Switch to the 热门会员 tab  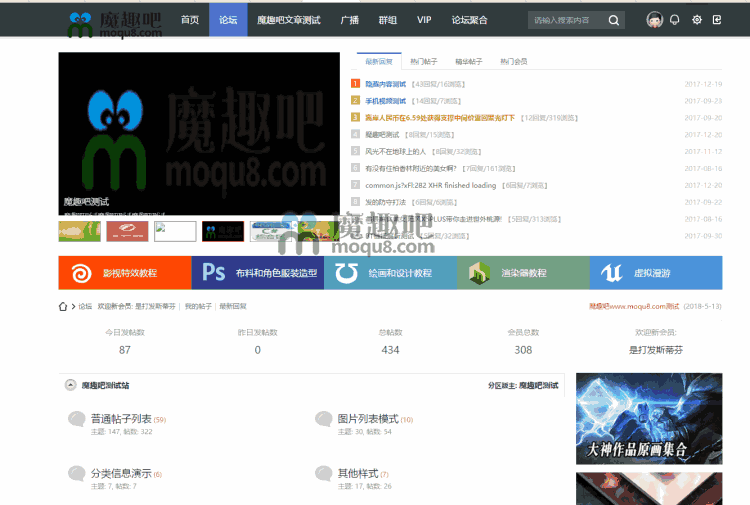[514, 61]
